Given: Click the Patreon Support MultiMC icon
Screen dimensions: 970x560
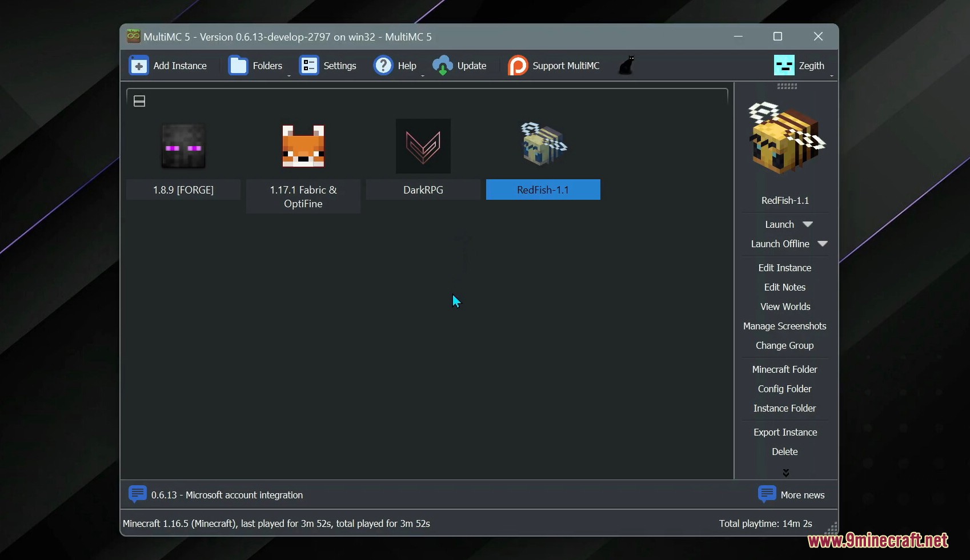Looking at the screenshot, I should [x=518, y=66].
